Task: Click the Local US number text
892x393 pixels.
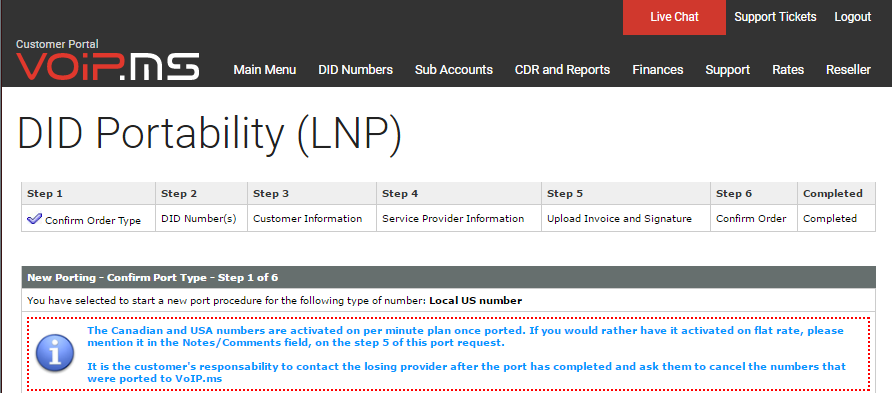Action: click(x=475, y=300)
